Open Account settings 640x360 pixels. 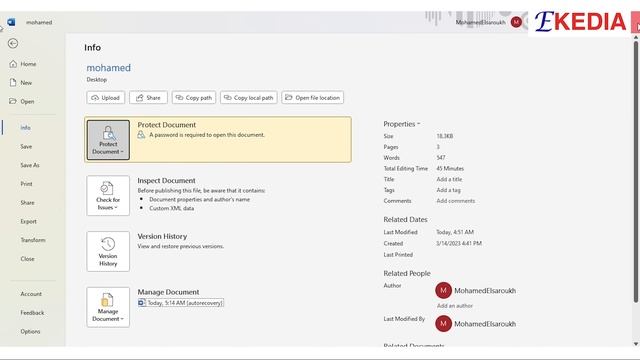pos(31,294)
